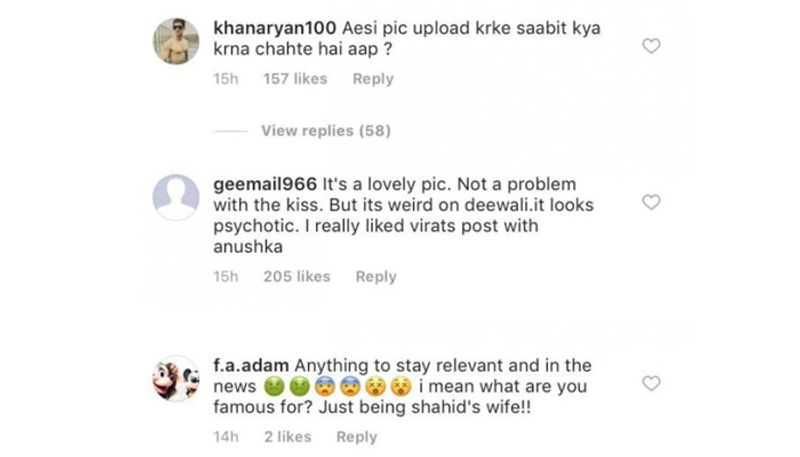Click the 15h timestamp on geemail966's comment

coord(225,277)
